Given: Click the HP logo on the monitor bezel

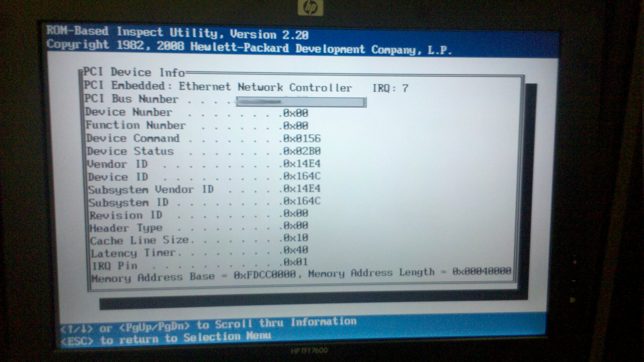Looking at the screenshot, I should pyautogui.click(x=310, y=8).
